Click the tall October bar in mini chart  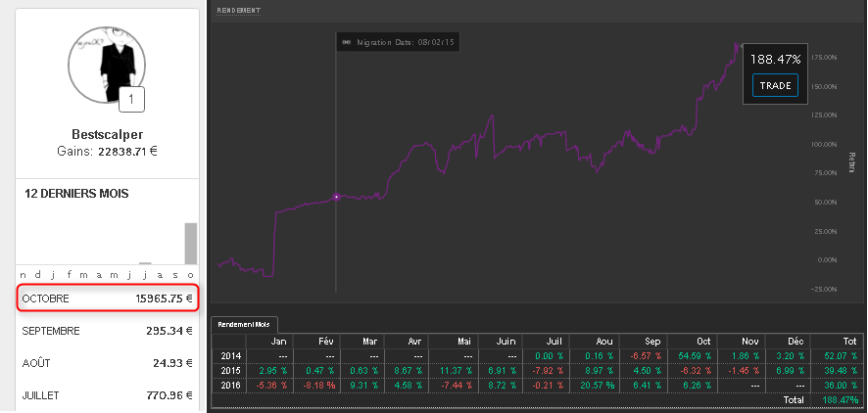[x=190, y=244]
